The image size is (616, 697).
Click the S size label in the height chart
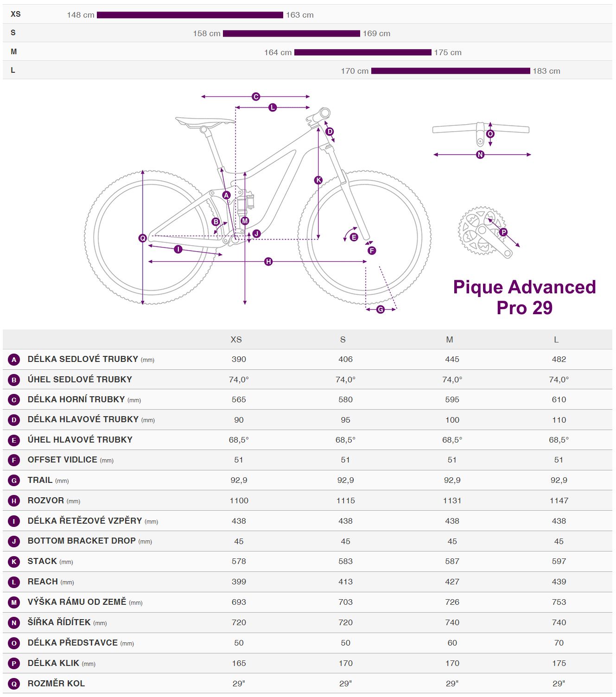click(13, 33)
